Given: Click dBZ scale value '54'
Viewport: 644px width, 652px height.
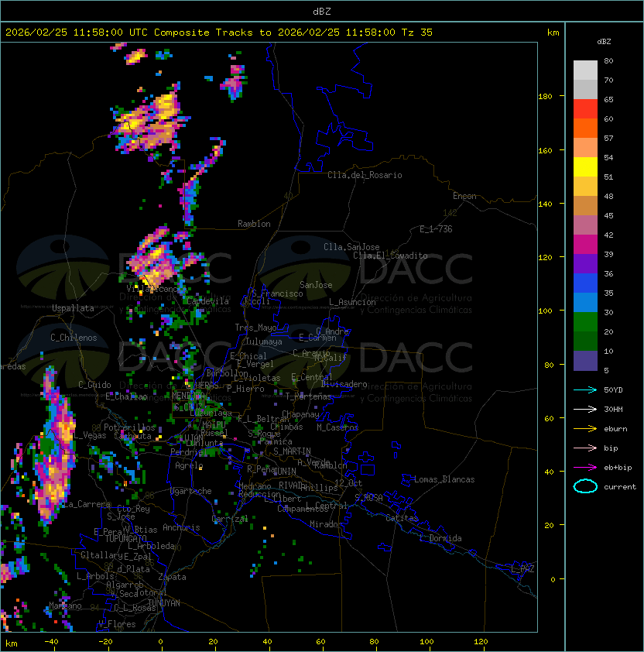Looking at the screenshot, I should tap(608, 158).
